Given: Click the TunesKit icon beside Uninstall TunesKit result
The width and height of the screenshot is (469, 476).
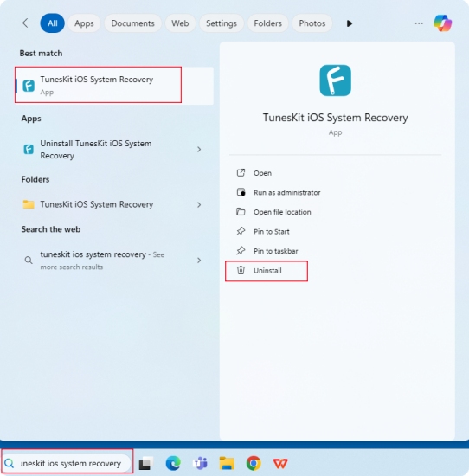Looking at the screenshot, I should coord(29,150).
